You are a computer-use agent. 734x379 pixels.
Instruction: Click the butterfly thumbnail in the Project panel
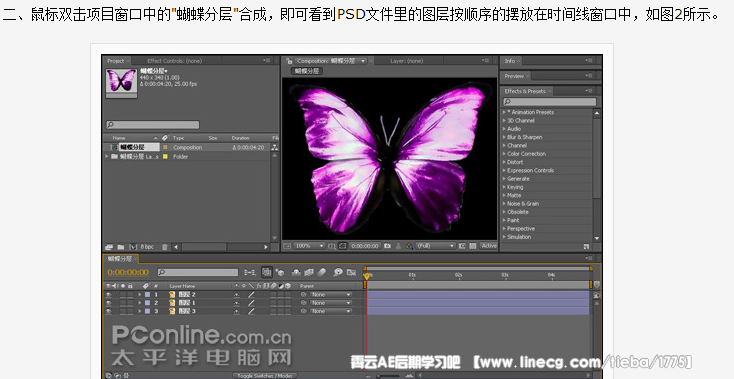pyautogui.click(x=121, y=81)
